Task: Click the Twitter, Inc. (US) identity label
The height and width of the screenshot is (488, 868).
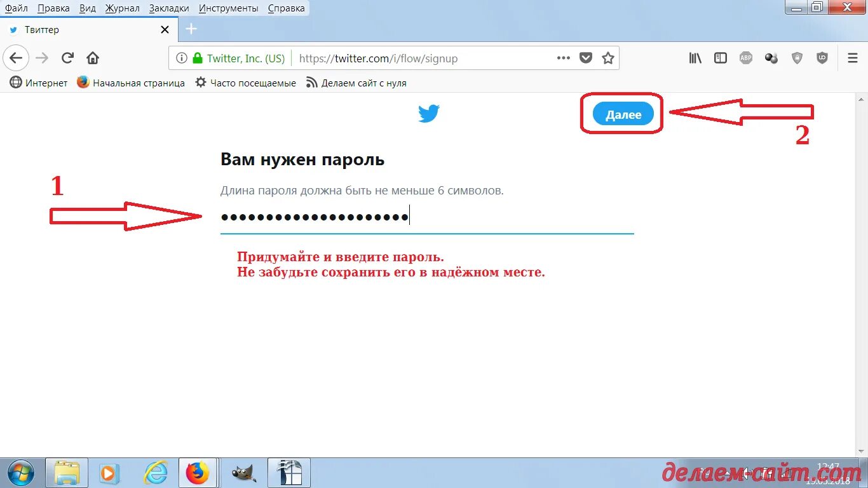Action: [x=246, y=58]
